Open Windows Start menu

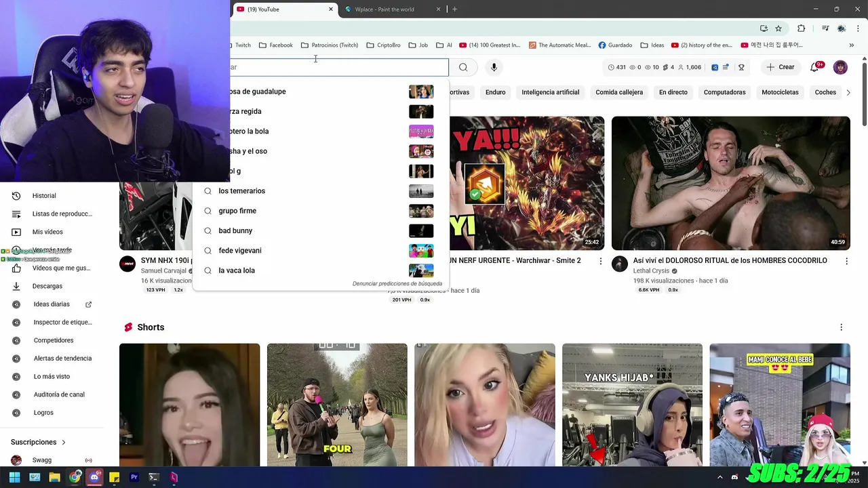[x=14, y=477]
